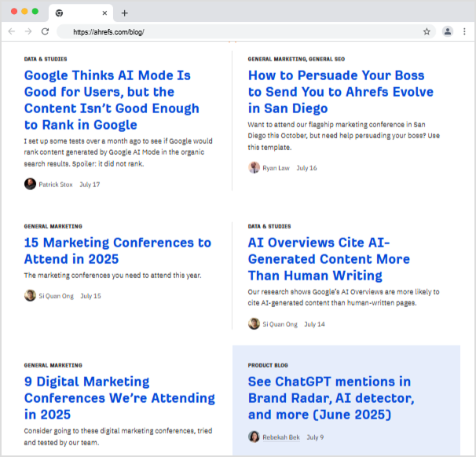Click the 'July 16' date text
This screenshot has height=457, width=476.
click(306, 168)
